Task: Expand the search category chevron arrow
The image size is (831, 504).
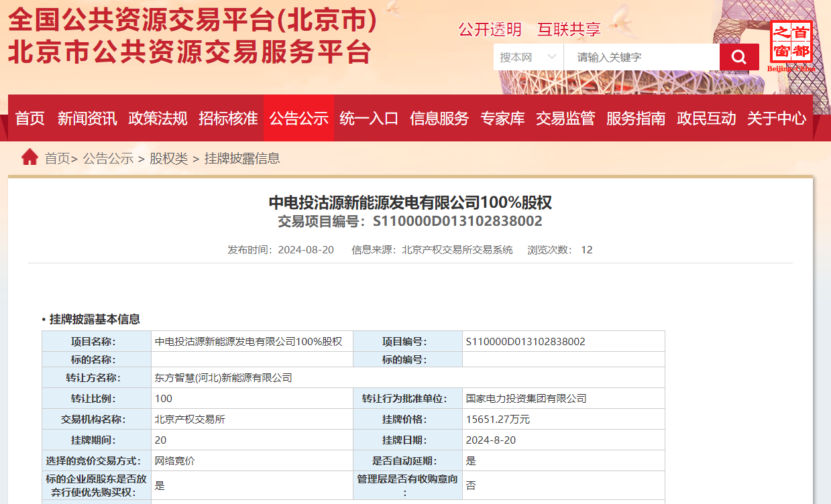Action: 552,57
